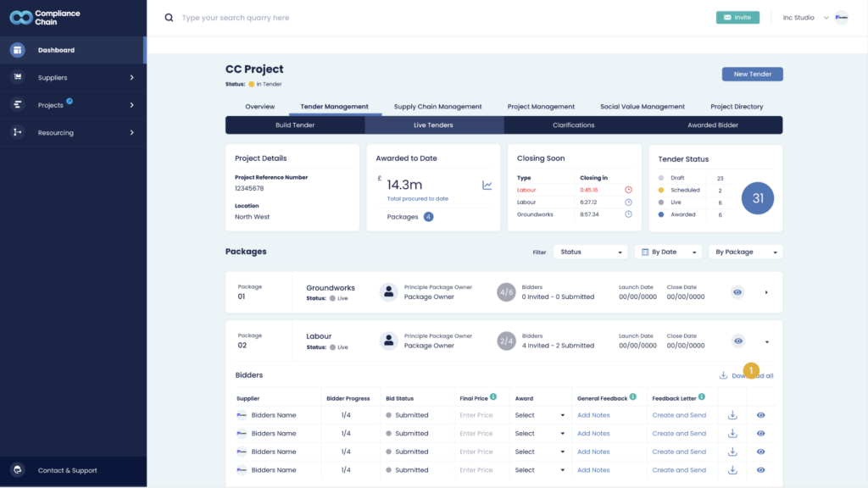Click the General Feedback info icon

tap(632, 396)
